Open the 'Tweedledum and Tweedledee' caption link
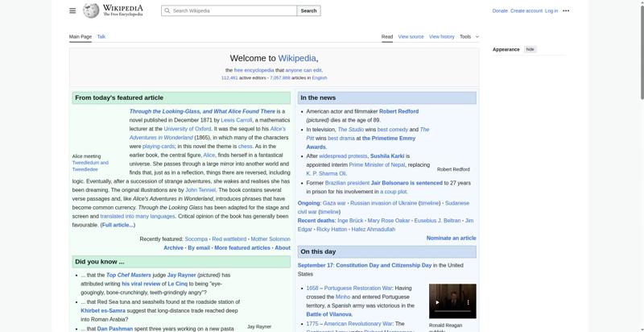 click(90, 166)
